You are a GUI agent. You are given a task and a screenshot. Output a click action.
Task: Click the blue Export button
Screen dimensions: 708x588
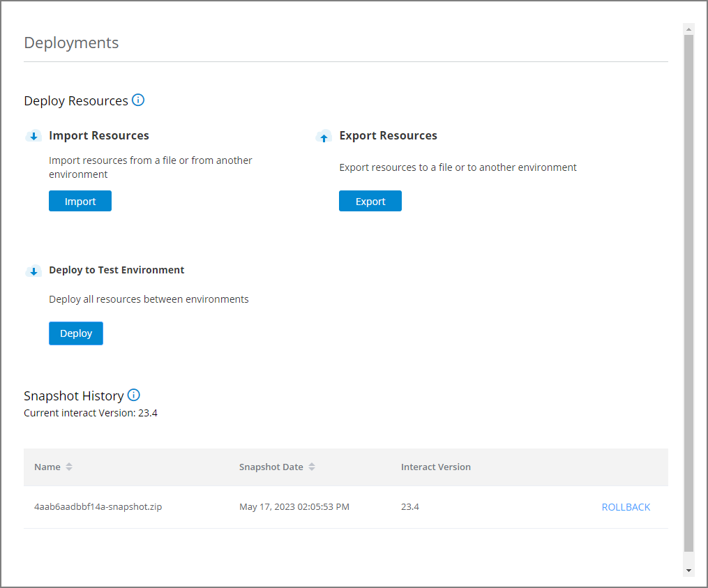click(370, 201)
